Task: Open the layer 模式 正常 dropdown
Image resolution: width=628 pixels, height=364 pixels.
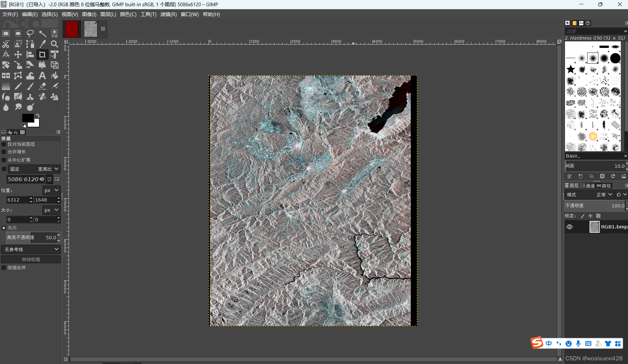Action: 589,195
